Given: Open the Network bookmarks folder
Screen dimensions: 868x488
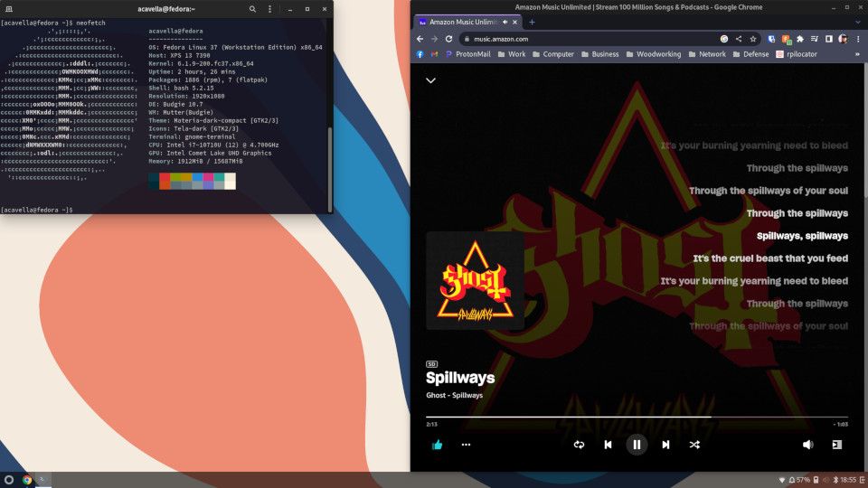Looking at the screenshot, I should tap(707, 54).
